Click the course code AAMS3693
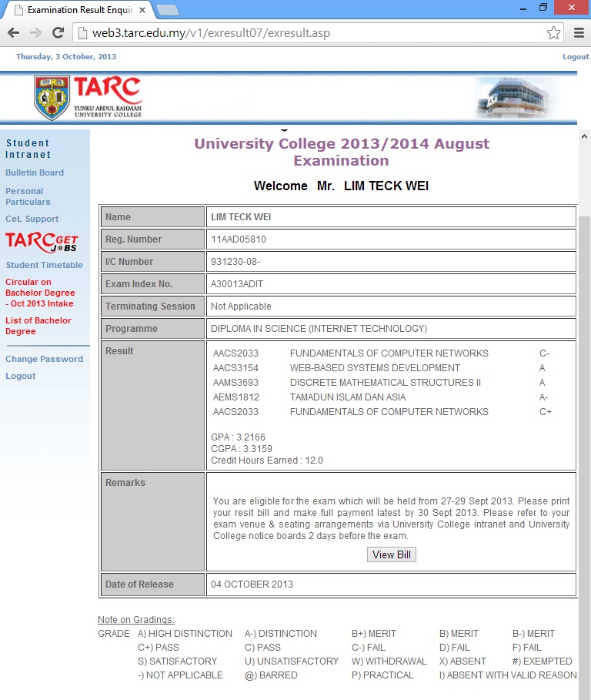 tap(235, 383)
